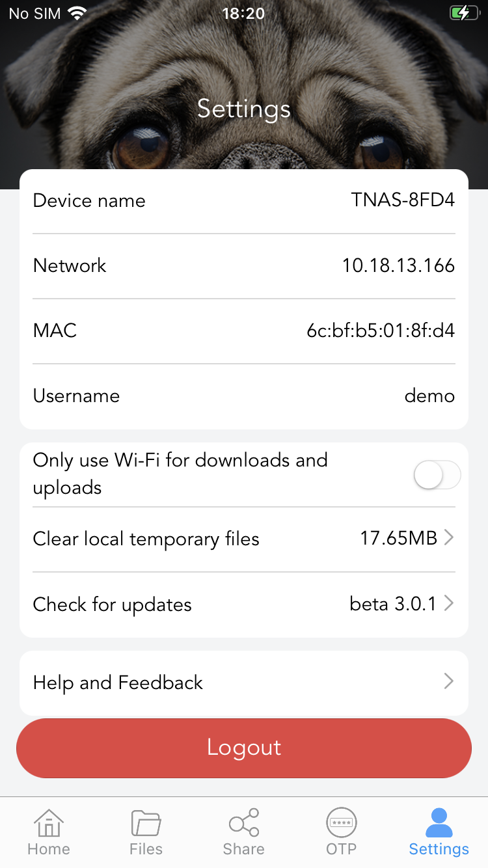Tap the Wi-Fi status icon
This screenshot has width=488, height=868.
(77, 14)
